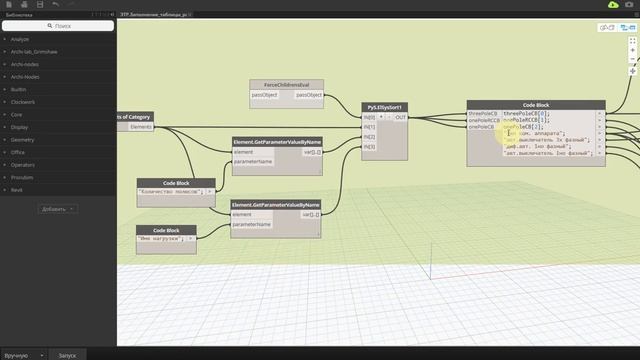
Task: Click the Undo arrow icon
Action: point(56,4)
